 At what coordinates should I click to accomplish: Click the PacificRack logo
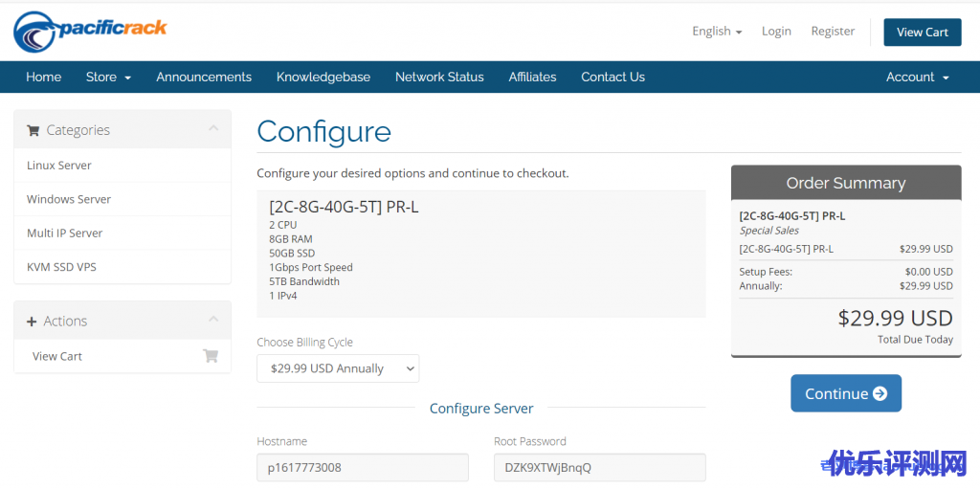(x=90, y=32)
